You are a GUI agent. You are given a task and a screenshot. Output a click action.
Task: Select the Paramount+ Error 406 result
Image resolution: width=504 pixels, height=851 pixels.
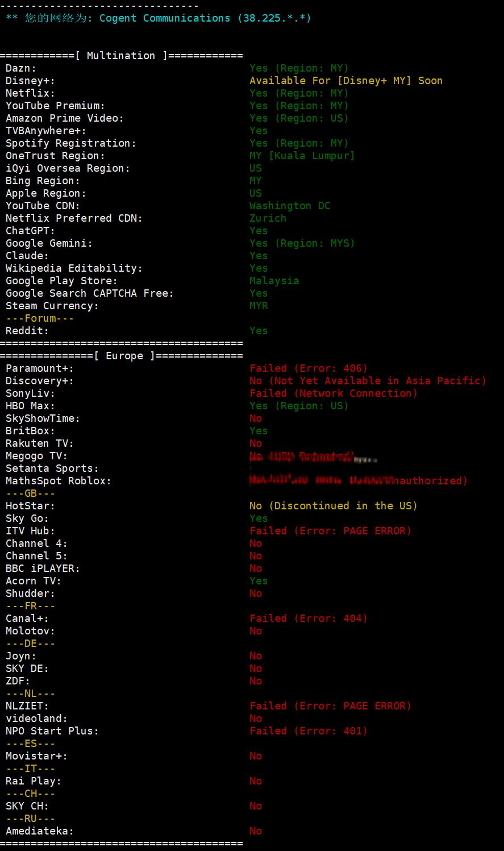(x=309, y=368)
